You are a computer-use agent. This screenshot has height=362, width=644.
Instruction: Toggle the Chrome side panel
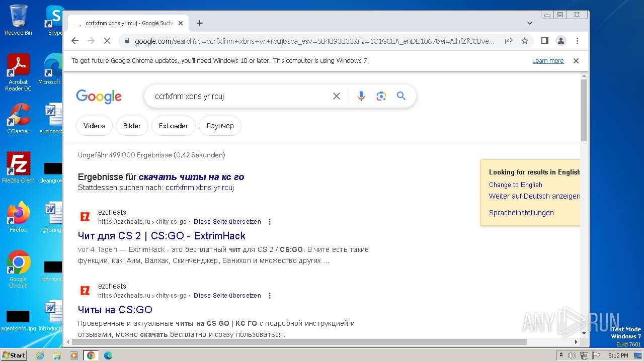544,41
